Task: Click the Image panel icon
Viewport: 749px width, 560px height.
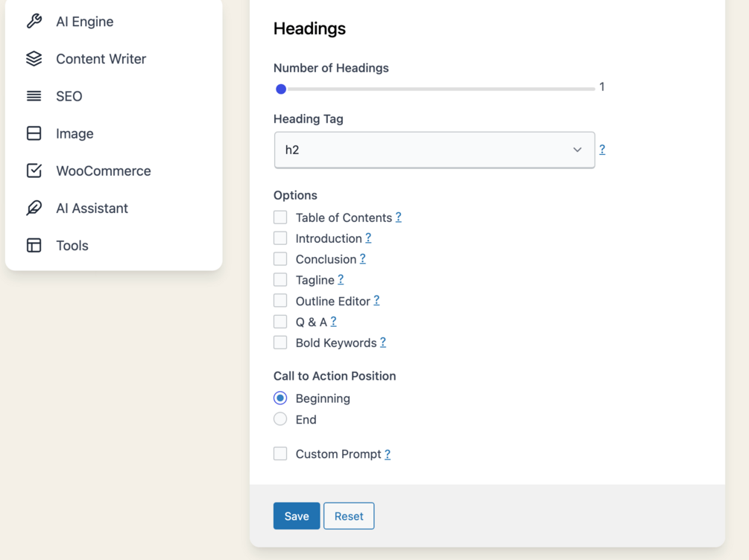Action: 34,133
